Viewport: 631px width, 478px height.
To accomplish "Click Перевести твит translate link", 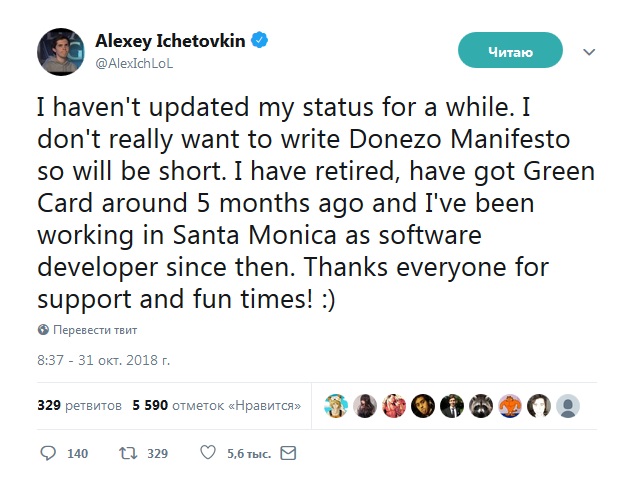I will coord(95,330).
